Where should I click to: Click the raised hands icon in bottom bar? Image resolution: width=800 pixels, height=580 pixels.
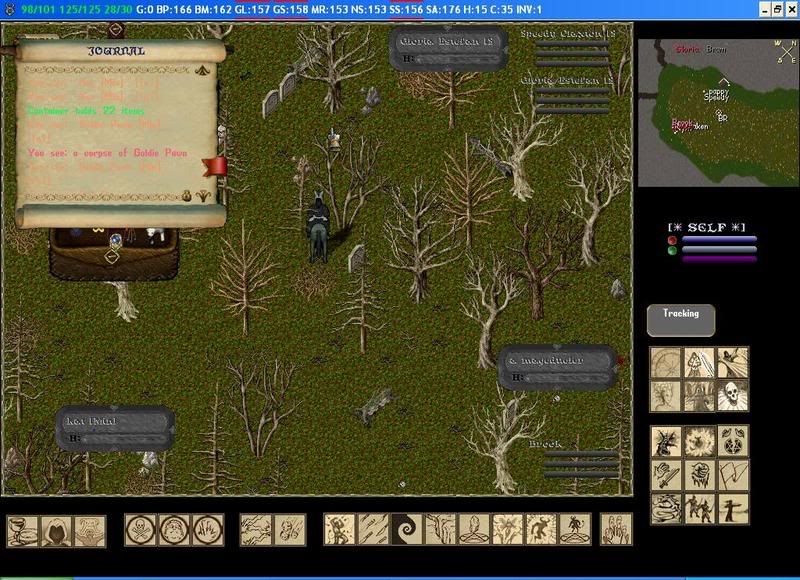(616, 529)
